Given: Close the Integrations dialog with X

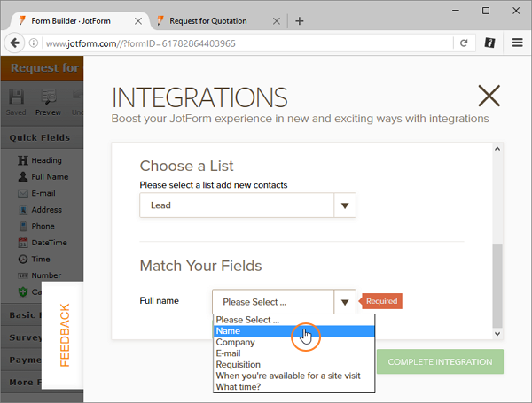Looking at the screenshot, I should (489, 96).
